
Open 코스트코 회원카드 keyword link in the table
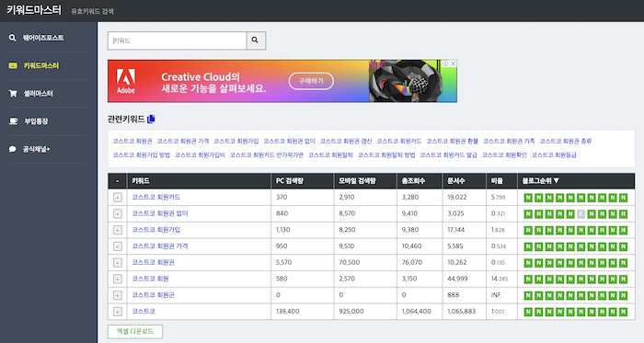click(x=156, y=197)
